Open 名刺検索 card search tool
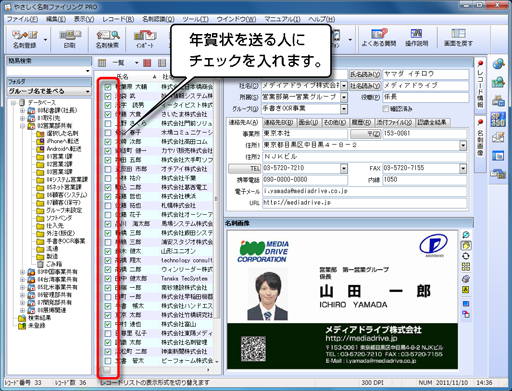512x391 pixels. pos(107,39)
